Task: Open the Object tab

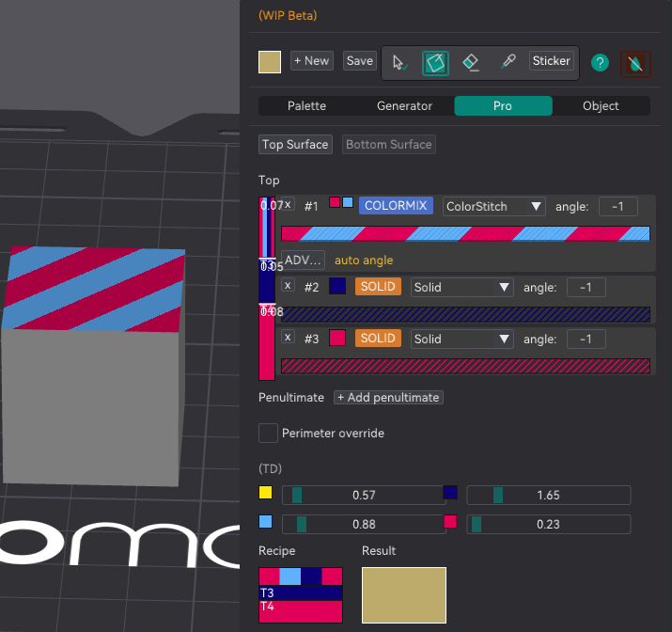Action: point(601,106)
